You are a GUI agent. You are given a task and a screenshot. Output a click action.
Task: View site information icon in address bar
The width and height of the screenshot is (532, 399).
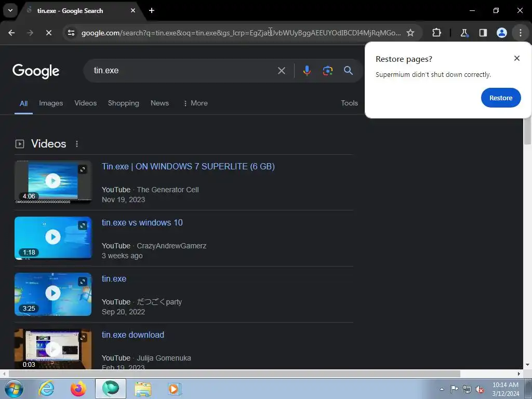[x=71, y=33]
